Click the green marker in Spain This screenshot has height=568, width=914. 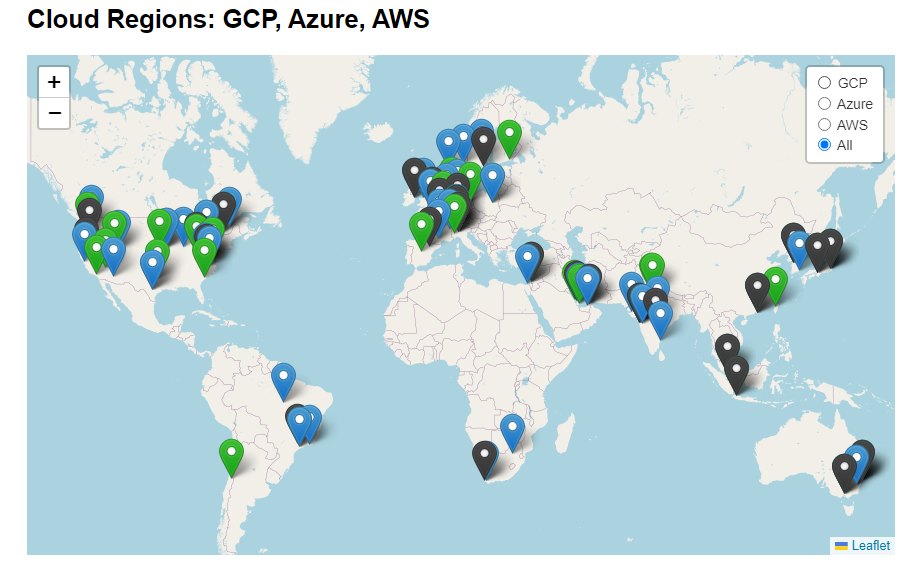[422, 229]
